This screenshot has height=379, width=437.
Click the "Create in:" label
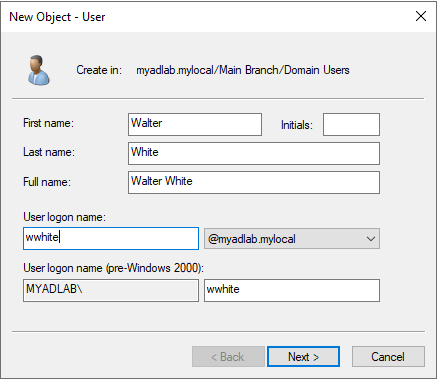[x=99, y=70]
